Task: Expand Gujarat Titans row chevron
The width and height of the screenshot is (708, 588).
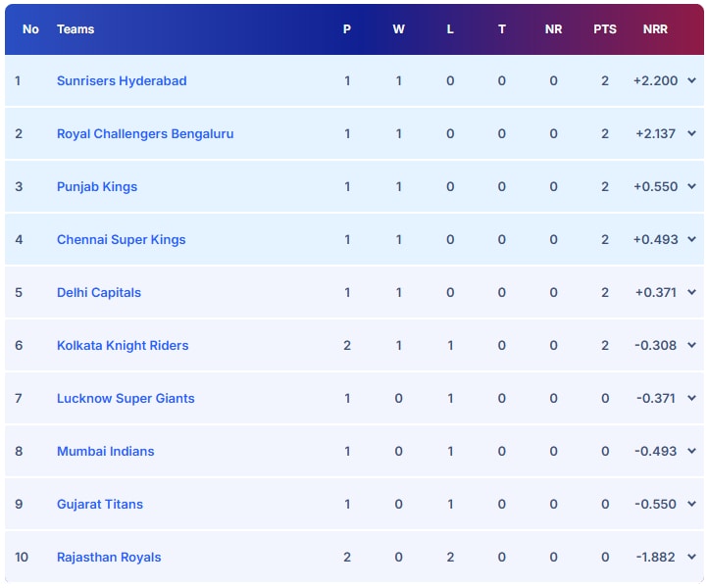Action: pyautogui.click(x=691, y=505)
